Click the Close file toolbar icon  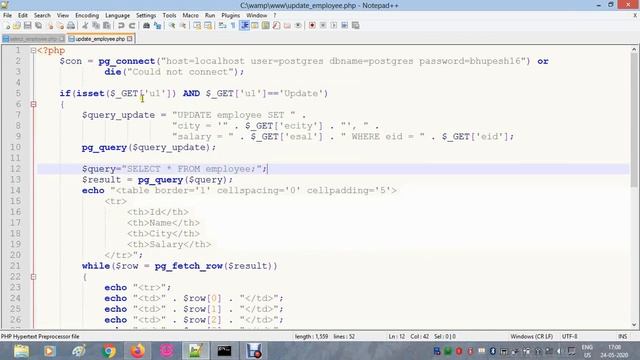50,26
